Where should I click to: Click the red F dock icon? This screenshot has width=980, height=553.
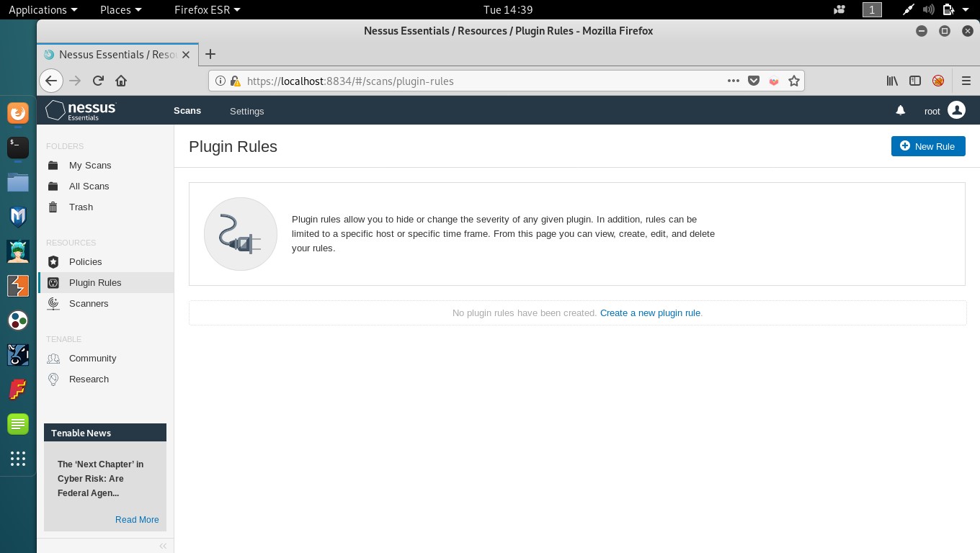tap(18, 390)
